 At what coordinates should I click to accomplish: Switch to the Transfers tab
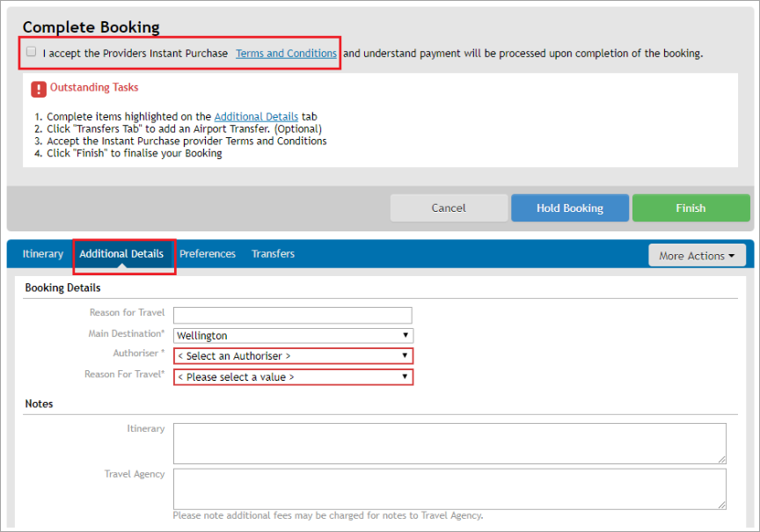pos(273,254)
